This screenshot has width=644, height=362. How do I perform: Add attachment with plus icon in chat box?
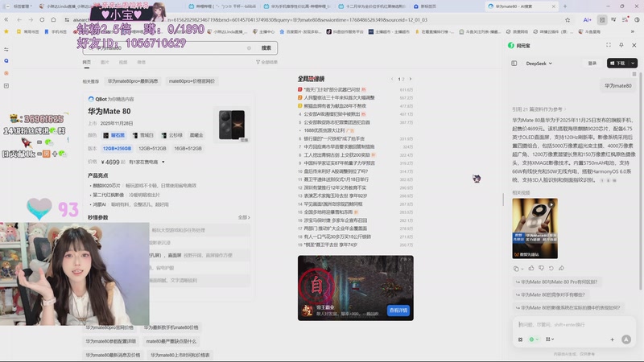[612, 339]
